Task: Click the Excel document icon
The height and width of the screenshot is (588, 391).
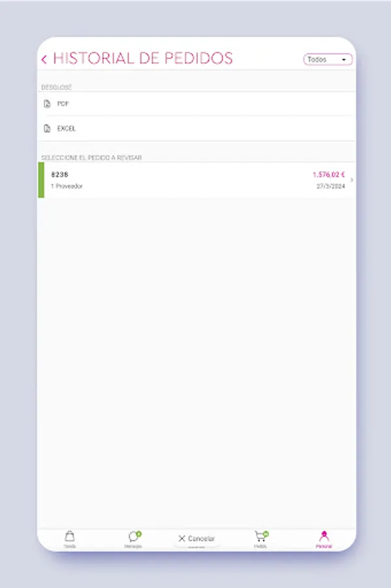Action: pos(47,129)
